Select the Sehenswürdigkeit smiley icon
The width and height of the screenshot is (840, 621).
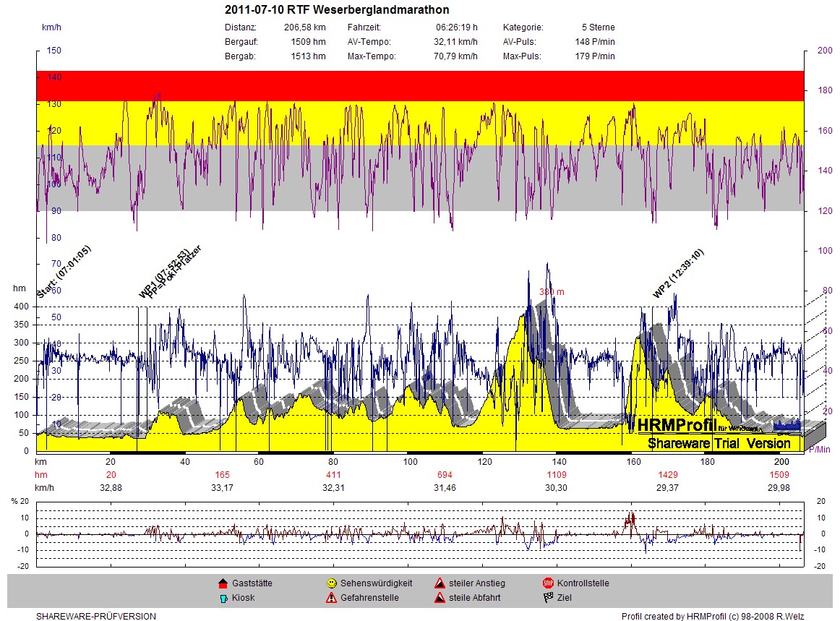pos(331,583)
